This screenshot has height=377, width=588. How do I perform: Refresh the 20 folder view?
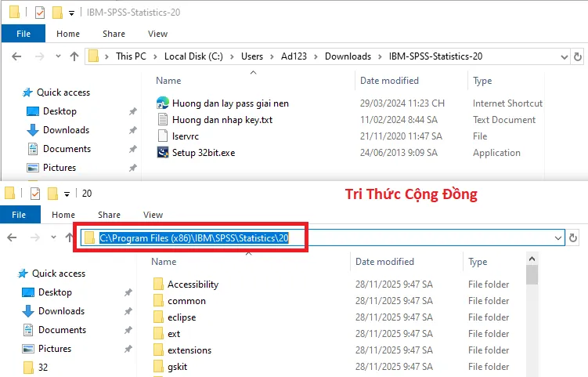tap(573, 237)
